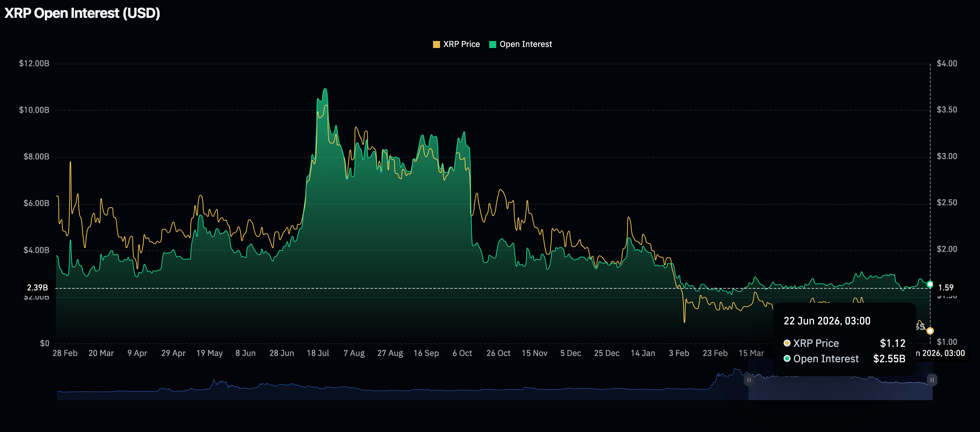
Task: Click the yellow XRP Price legend swatch
Action: 436,44
